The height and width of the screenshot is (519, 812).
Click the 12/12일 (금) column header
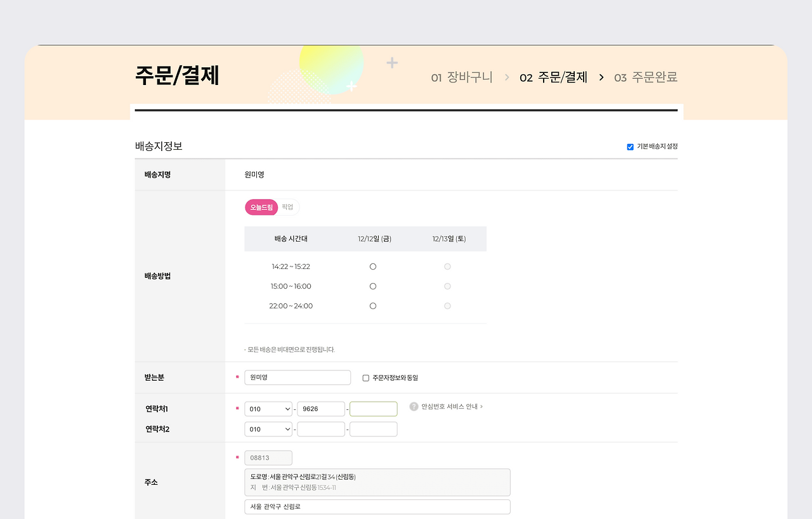374,239
